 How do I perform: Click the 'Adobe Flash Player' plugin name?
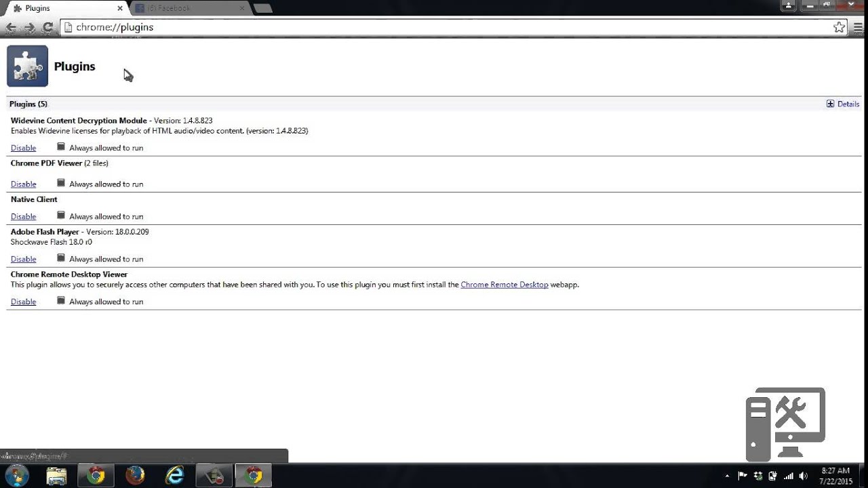tap(45, 232)
